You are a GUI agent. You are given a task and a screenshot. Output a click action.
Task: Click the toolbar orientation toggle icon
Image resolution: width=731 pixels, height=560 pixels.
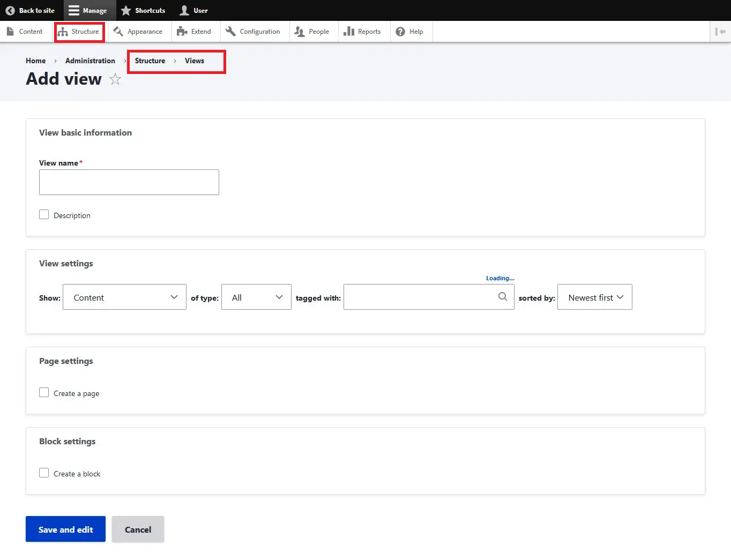(720, 32)
